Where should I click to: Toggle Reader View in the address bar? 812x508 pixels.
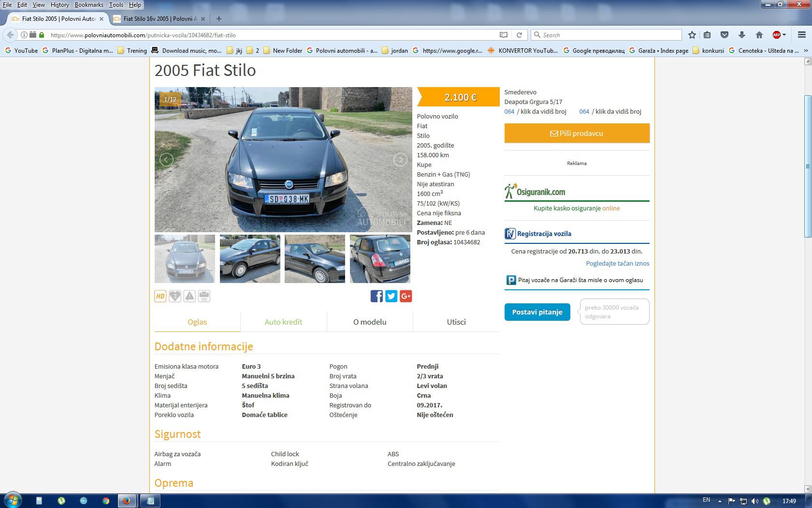[504, 35]
